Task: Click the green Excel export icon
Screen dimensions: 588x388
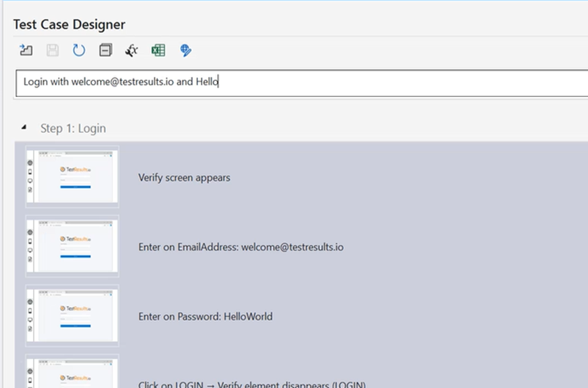Action: pos(158,50)
